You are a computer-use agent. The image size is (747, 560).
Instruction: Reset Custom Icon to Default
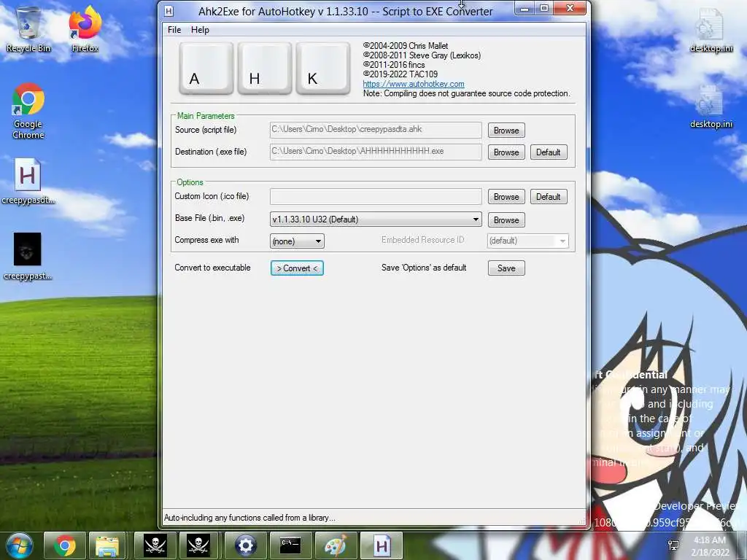(549, 197)
